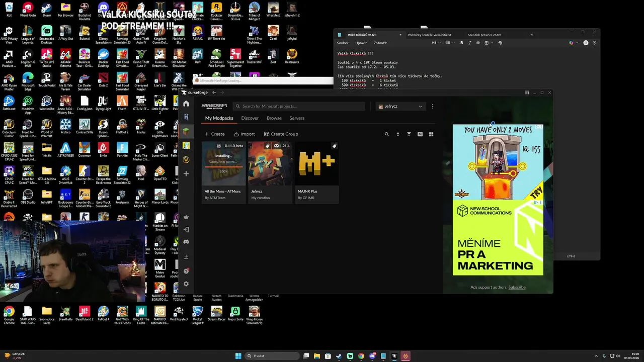The width and height of the screenshot is (644, 362).
Task: Switch to the Discover tab
Action: tap(250, 118)
